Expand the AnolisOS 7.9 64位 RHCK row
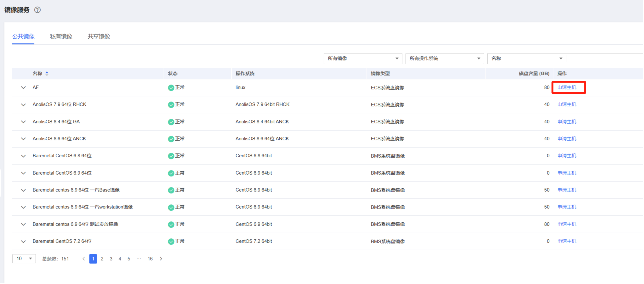The image size is (644, 284). pyautogui.click(x=23, y=105)
